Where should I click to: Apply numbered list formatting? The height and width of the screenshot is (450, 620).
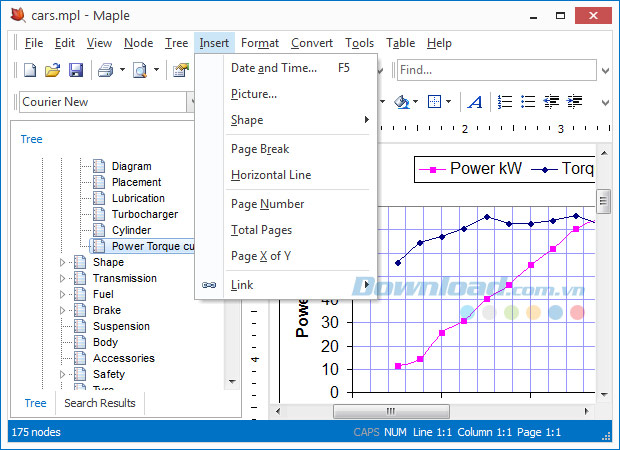505,102
